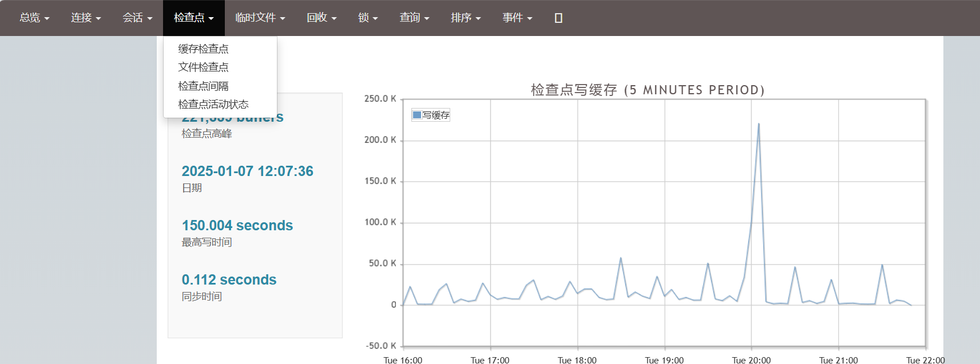The image size is (980, 364).
Task: Expand the 会话 navigation menu
Action: coord(137,18)
